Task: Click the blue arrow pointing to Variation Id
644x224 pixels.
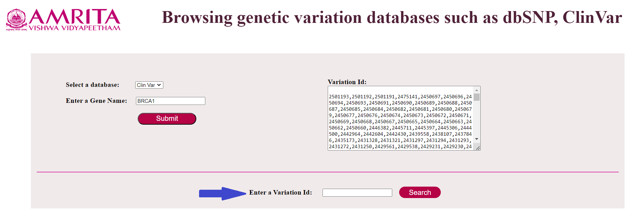Action: [222, 194]
